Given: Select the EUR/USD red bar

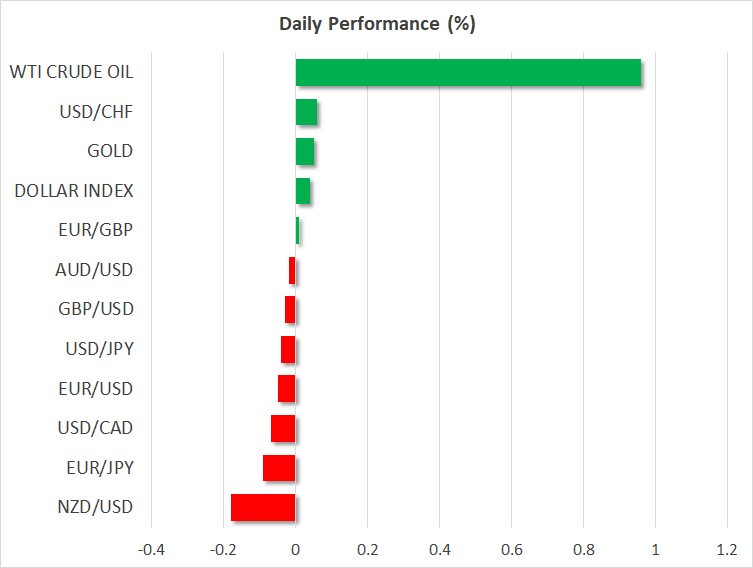Looking at the screenshot, I should coord(287,388).
